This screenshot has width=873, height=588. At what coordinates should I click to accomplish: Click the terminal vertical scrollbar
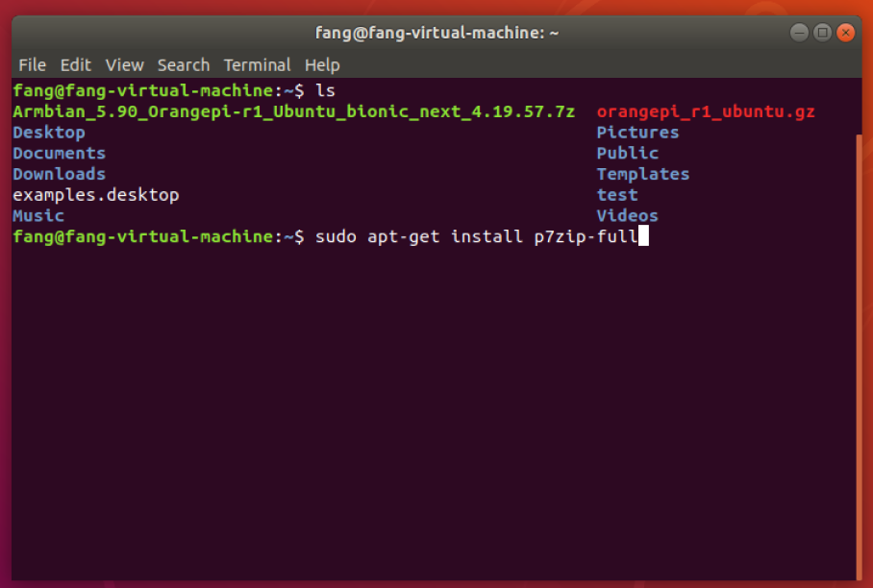[859, 356]
